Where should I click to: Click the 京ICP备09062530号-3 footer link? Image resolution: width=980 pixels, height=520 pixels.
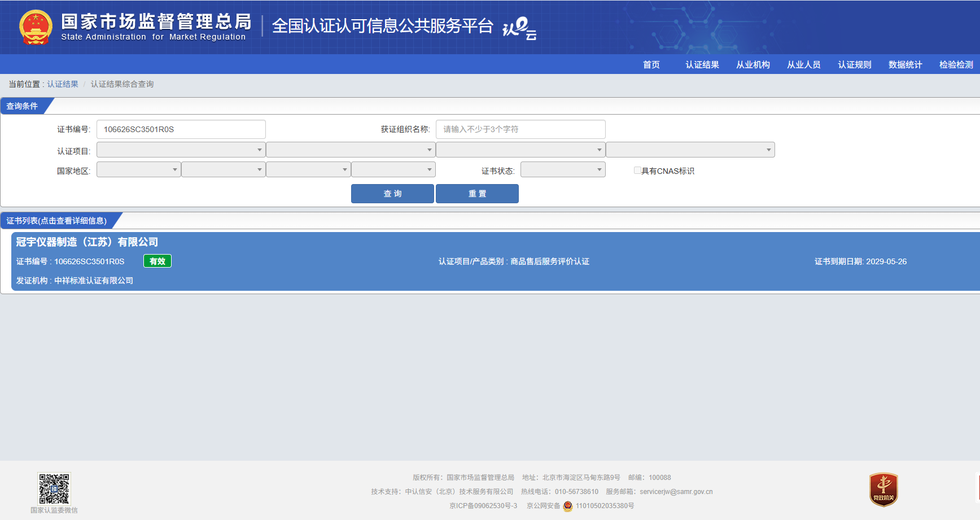click(x=483, y=506)
